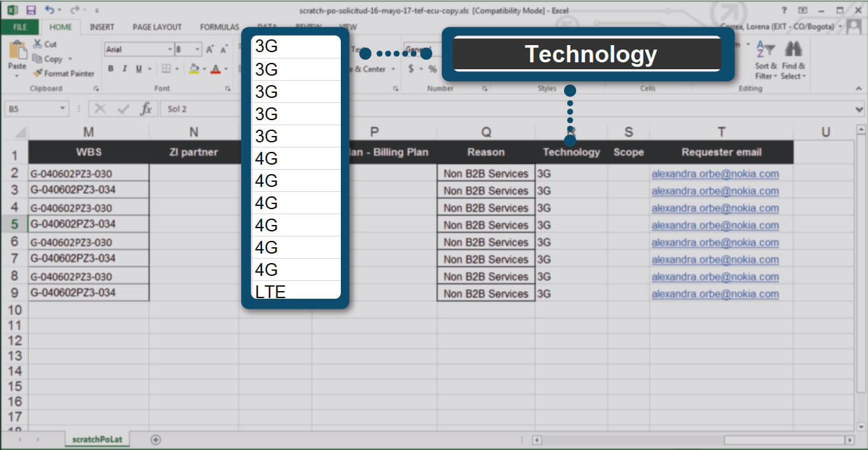868x450 pixels.
Task: Toggle Bold formatting
Action: [x=111, y=69]
